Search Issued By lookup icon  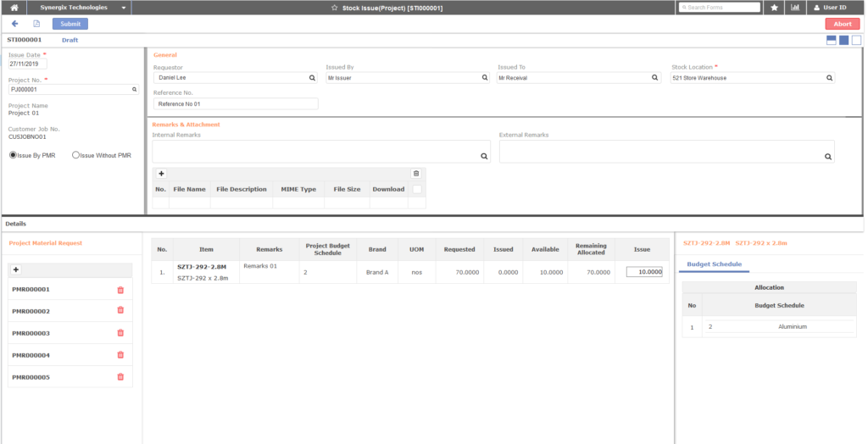click(x=484, y=78)
